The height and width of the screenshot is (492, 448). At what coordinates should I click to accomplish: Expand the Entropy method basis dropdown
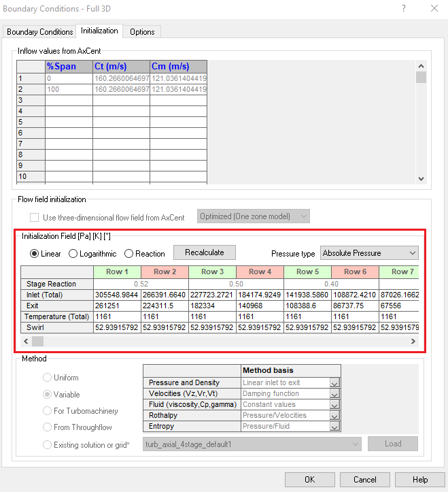click(x=335, y=427)
